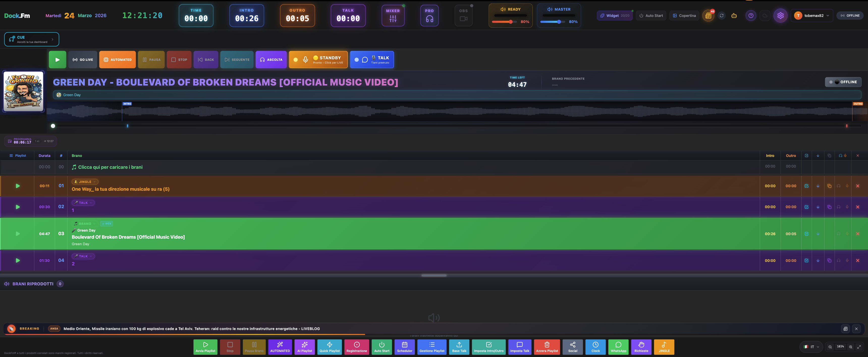This screenshot has width=868, height=357.
Task: Open the Widget 20/20 panel
Action: pyautogui.click(x=615, y=15)
